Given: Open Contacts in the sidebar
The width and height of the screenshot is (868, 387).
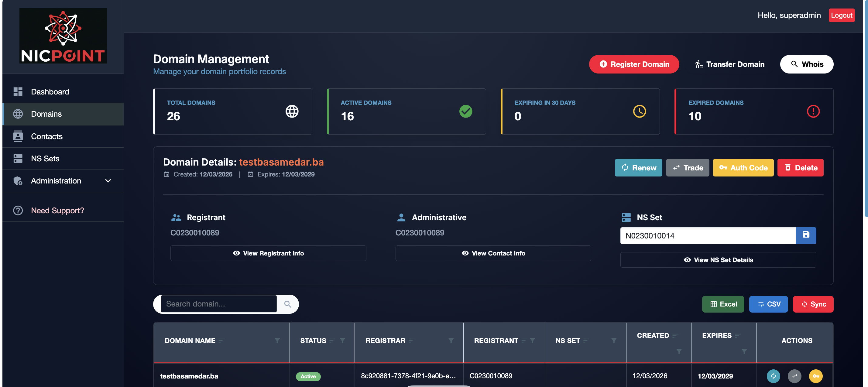Looking at the screenshot, I should click(46, 136).
